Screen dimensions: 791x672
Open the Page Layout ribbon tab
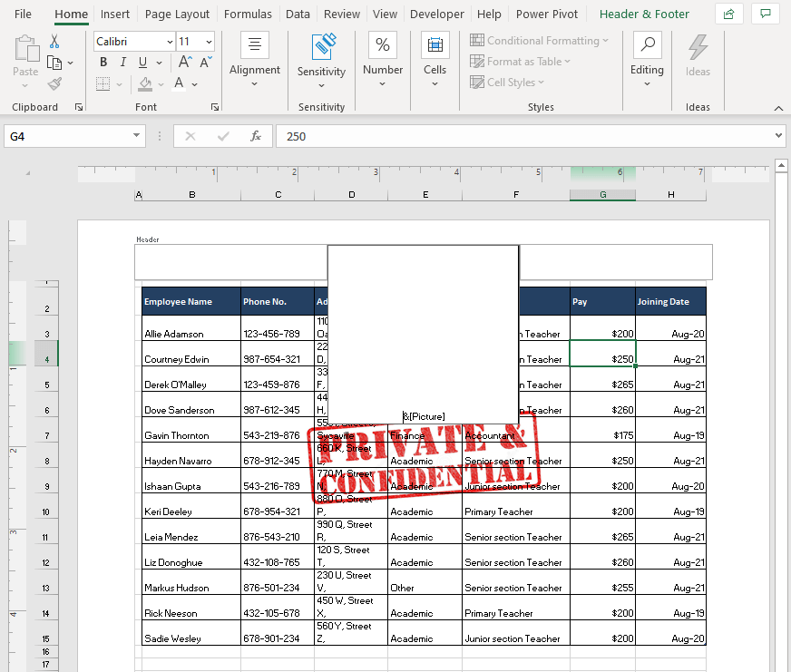[177, 14]
